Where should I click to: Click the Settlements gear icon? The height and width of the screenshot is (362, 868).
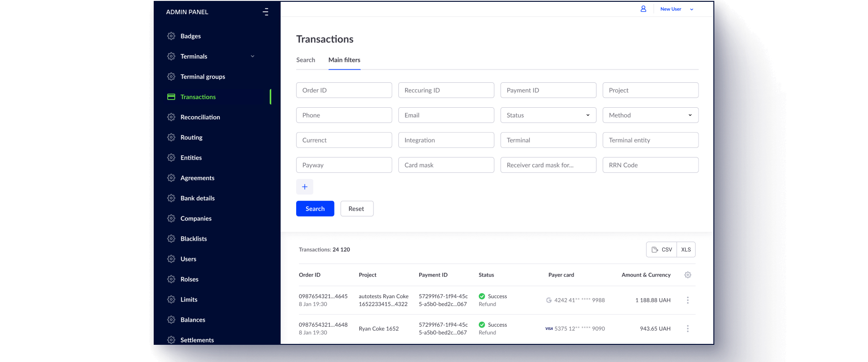click(171, 340)
